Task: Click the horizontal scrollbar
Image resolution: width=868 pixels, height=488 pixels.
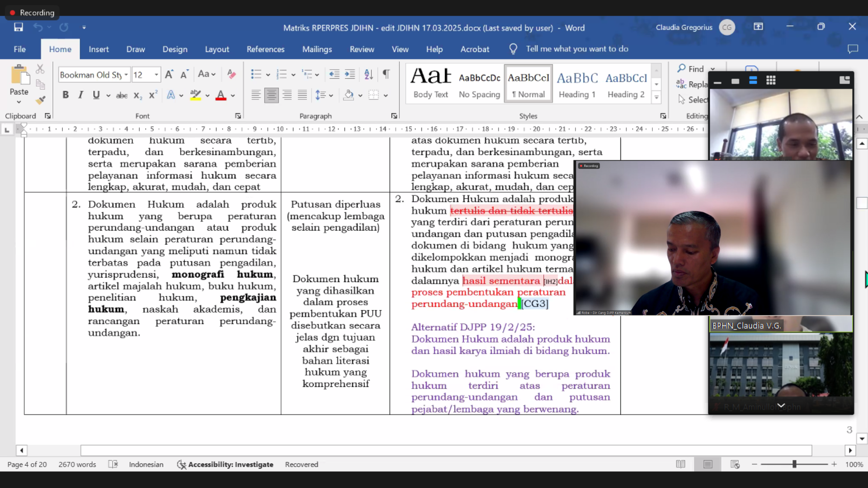Action: coord(446,450)
